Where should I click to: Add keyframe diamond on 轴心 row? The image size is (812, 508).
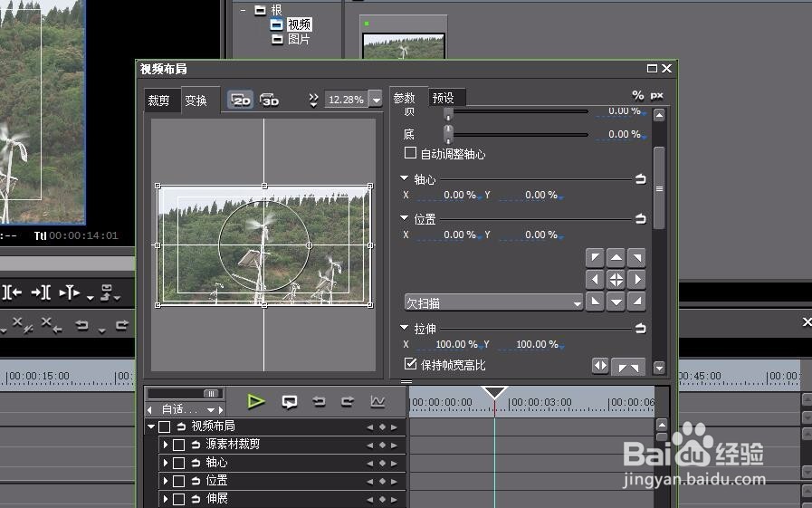pyautogui.click(x=382, y=463)
